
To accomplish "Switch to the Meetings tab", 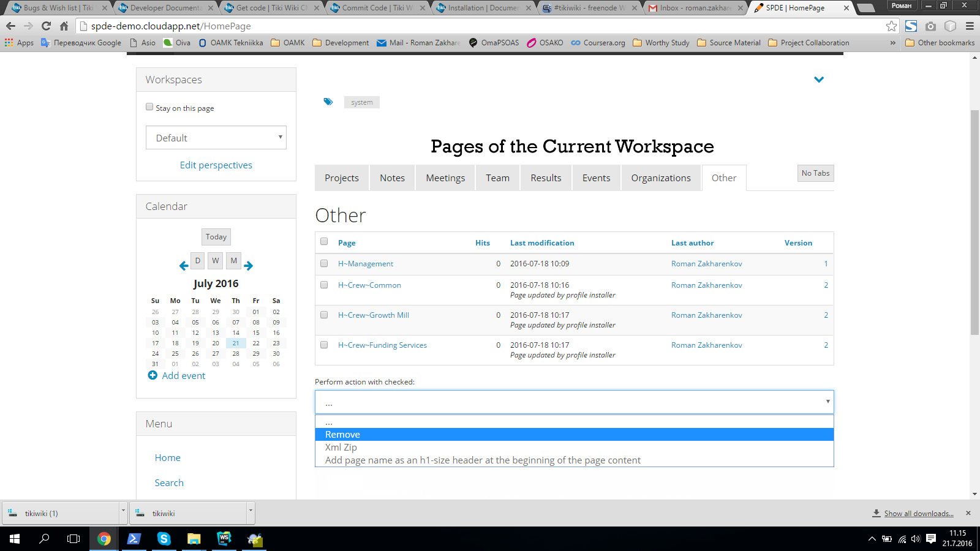I will point(445,178).
